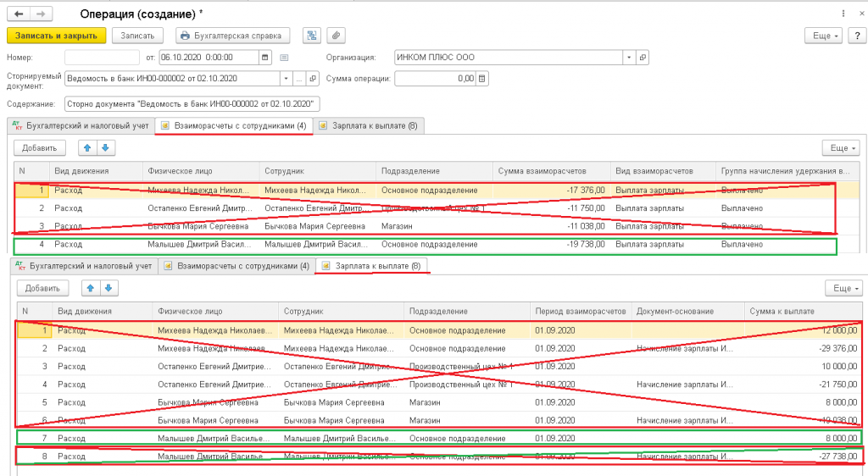Select upper Взаиморасчеты с сотрудниками (4) tab

[234, 125]
